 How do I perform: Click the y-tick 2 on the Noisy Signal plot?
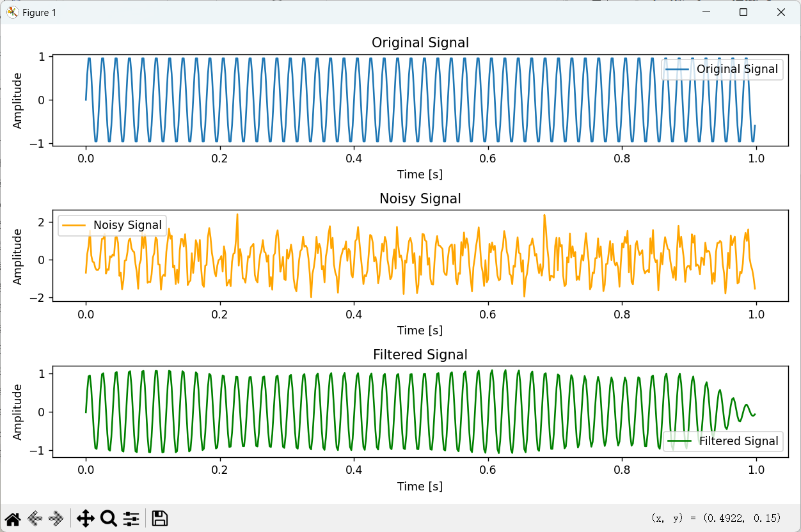click(42, 222)
